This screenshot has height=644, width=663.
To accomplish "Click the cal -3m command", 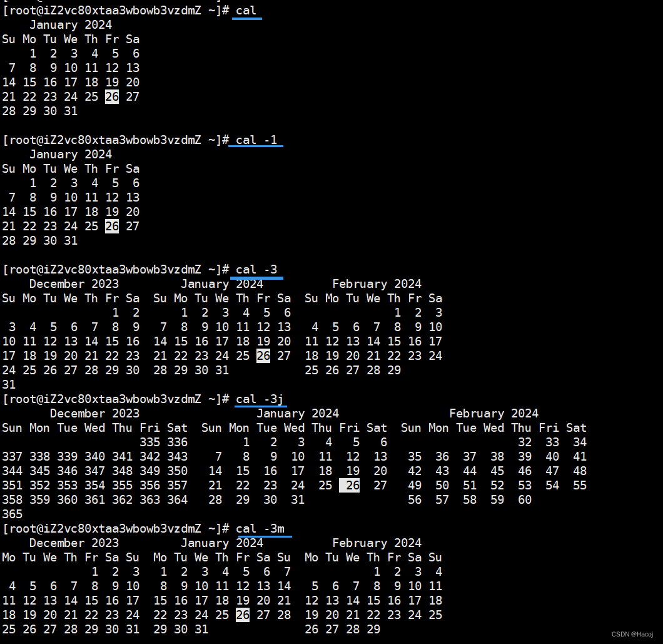I will coord(263,529).
